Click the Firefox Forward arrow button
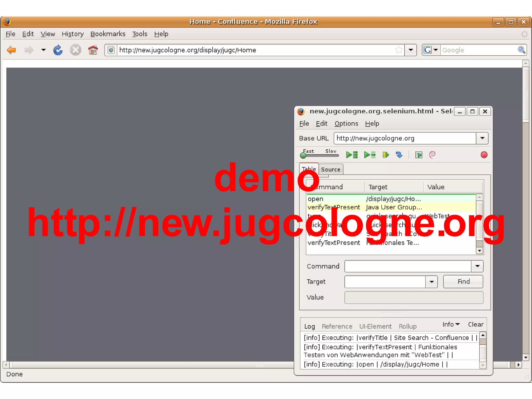The width and height of the screenshot is (532, 399). (x=29, y=50)
